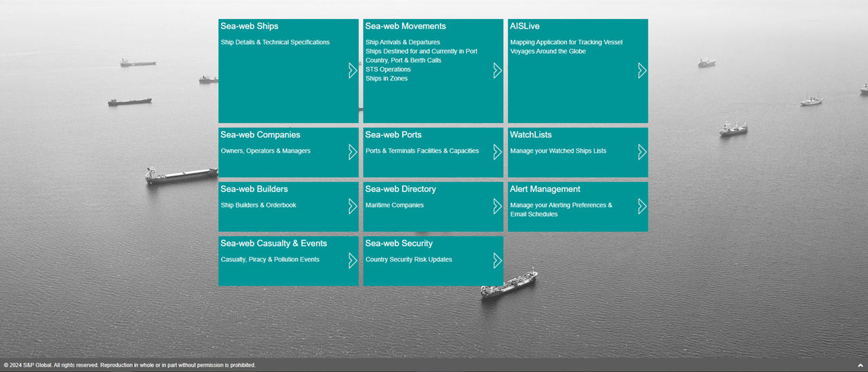
Task: Open the Sea-web Ports heading
Action: coord(393,135)
